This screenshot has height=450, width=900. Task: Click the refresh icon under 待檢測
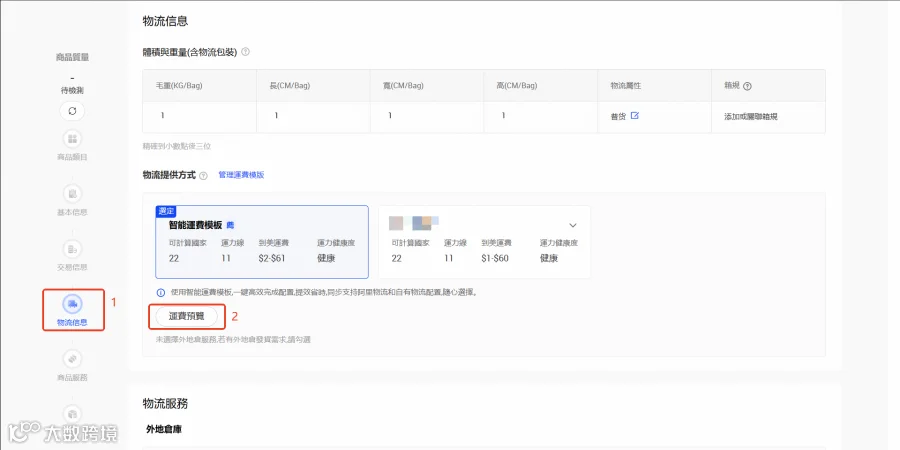click(72, 111)
